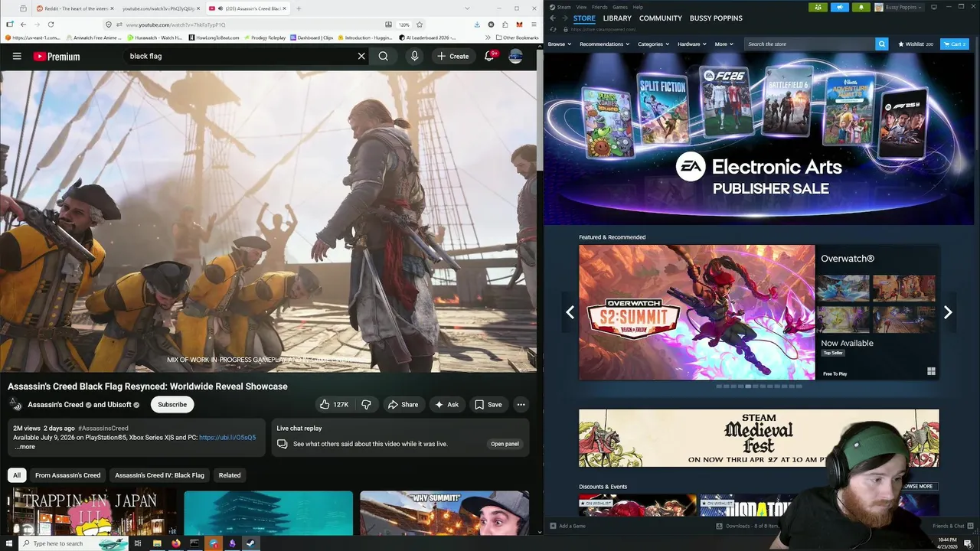The image size is (980, 551).
Task: Open Steam Medieval Fest banner
Action: 759,438
